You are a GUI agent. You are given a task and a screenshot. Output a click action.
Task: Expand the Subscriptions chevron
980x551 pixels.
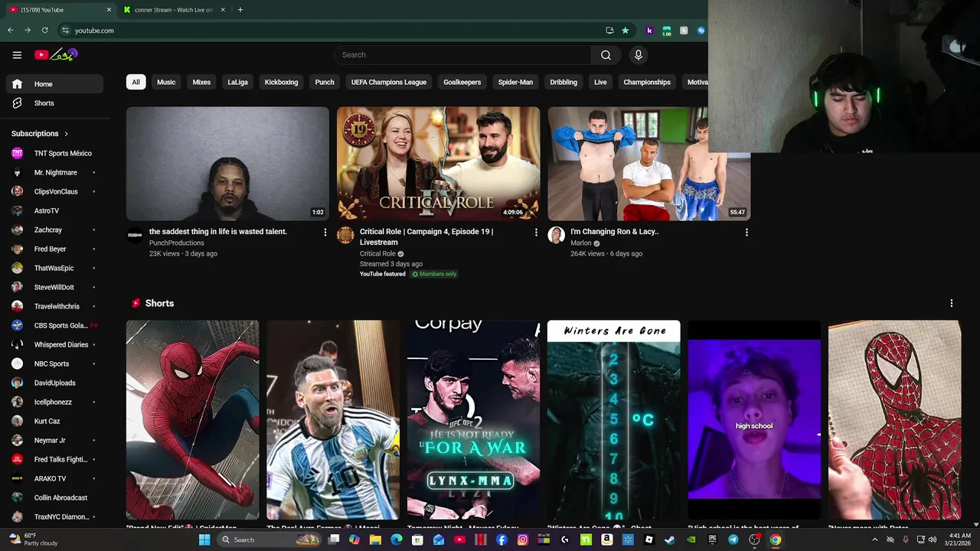pyautogui.click(x=66, y=134)
